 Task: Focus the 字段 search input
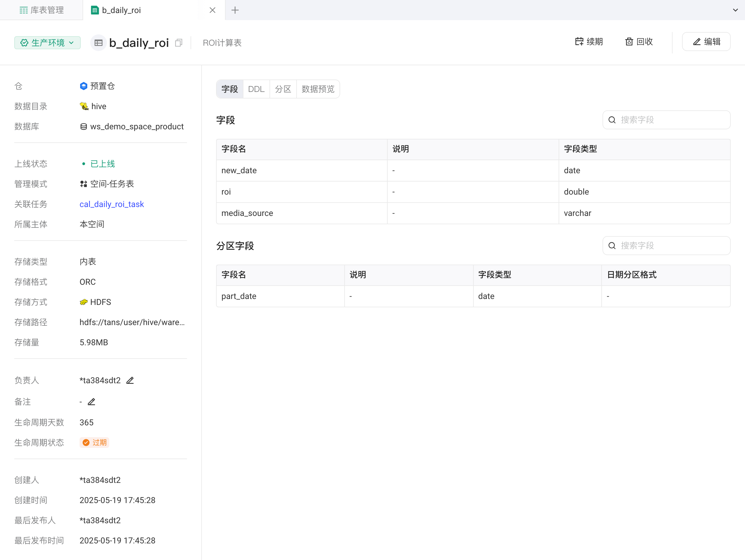click(x=666, y=120)
